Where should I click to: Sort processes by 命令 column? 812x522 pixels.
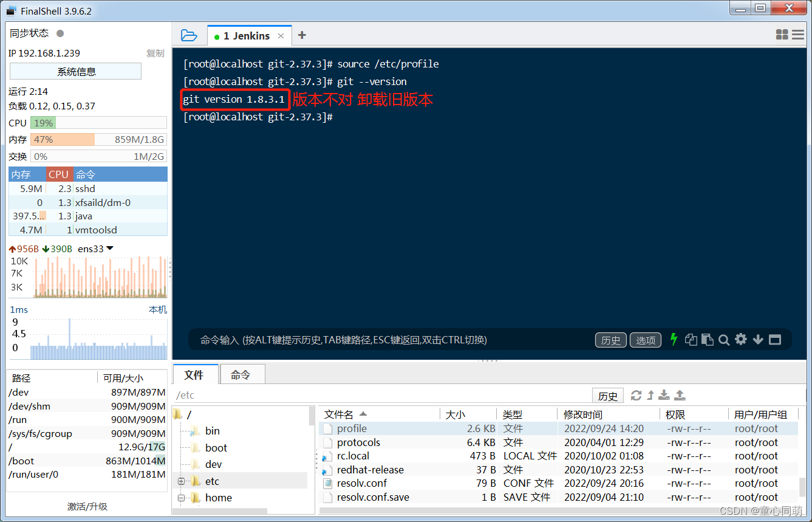tap(120, 174)
